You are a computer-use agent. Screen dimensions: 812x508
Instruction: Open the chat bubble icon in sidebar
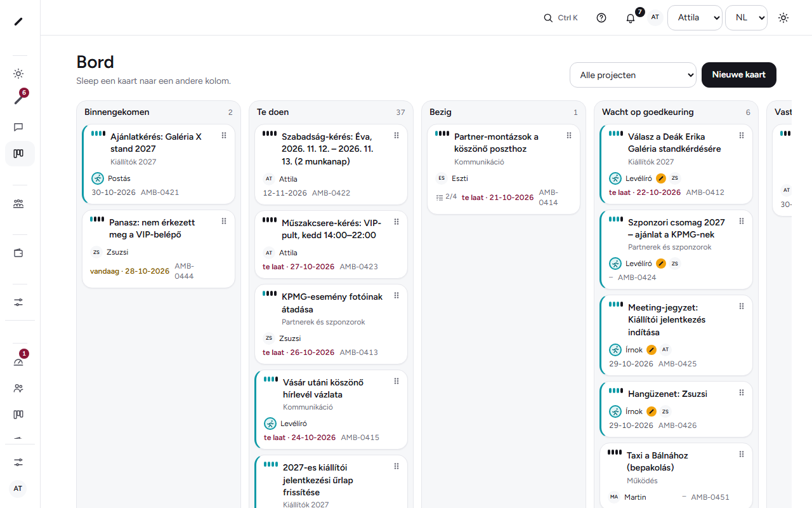point(18,127)
